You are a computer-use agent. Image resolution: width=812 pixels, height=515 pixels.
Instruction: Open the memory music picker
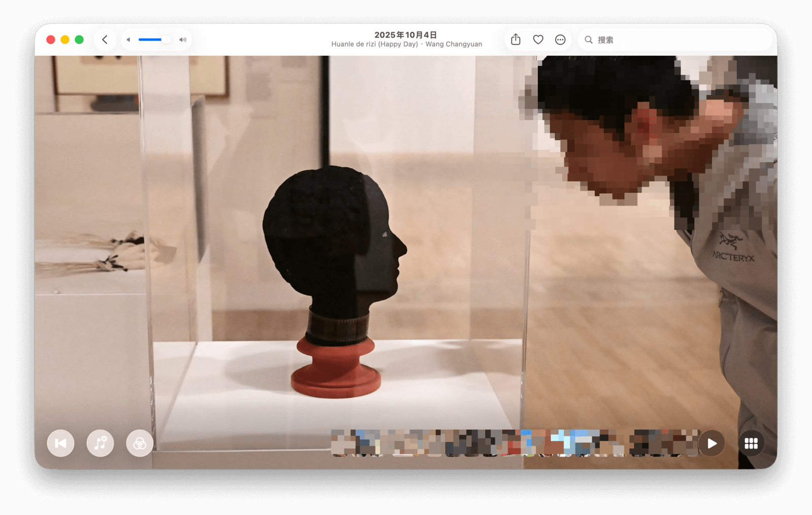click(100, 443)
